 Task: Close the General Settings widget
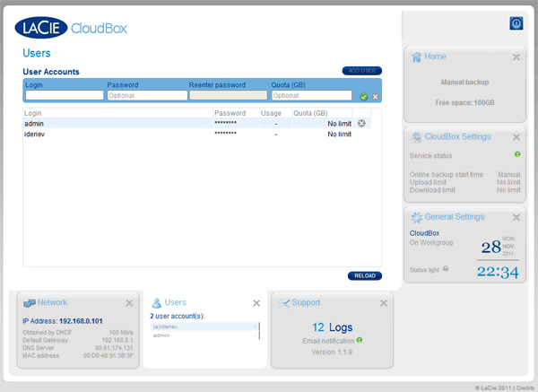[x=516, y=217]
